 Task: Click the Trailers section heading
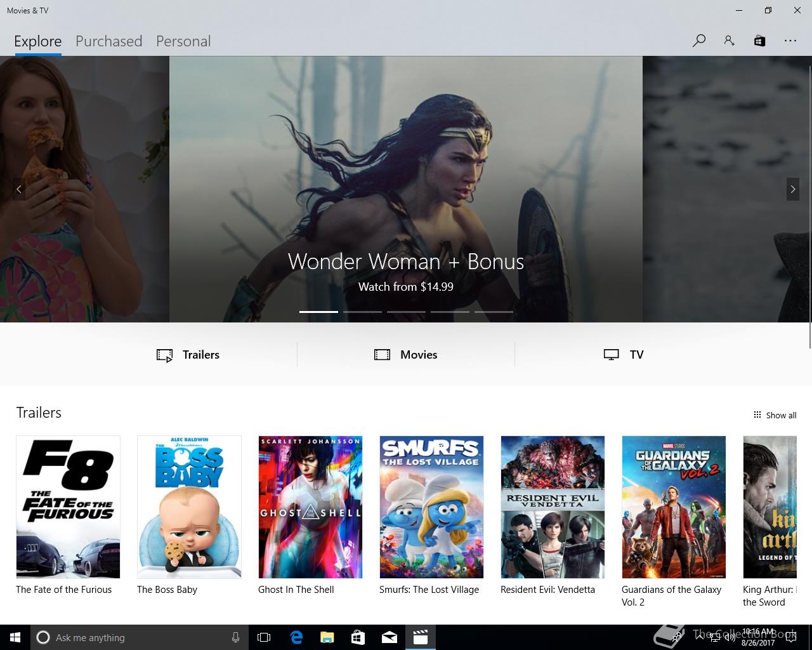point(39,413)
